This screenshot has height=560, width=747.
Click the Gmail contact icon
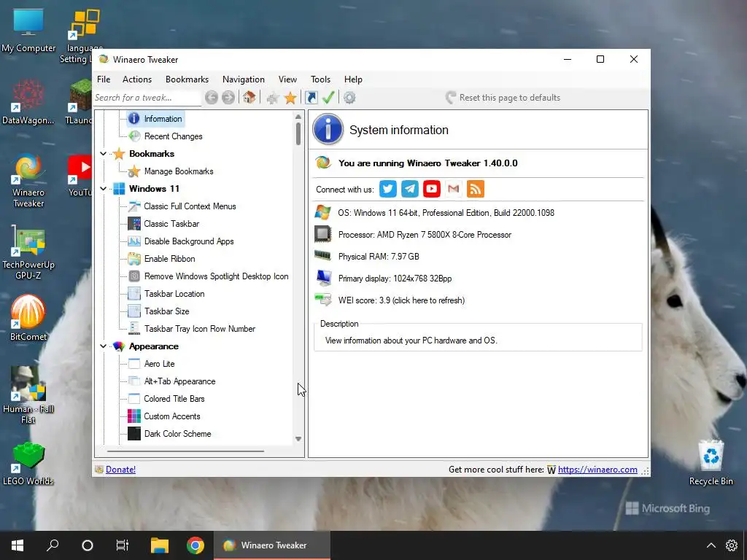(454, 189)
